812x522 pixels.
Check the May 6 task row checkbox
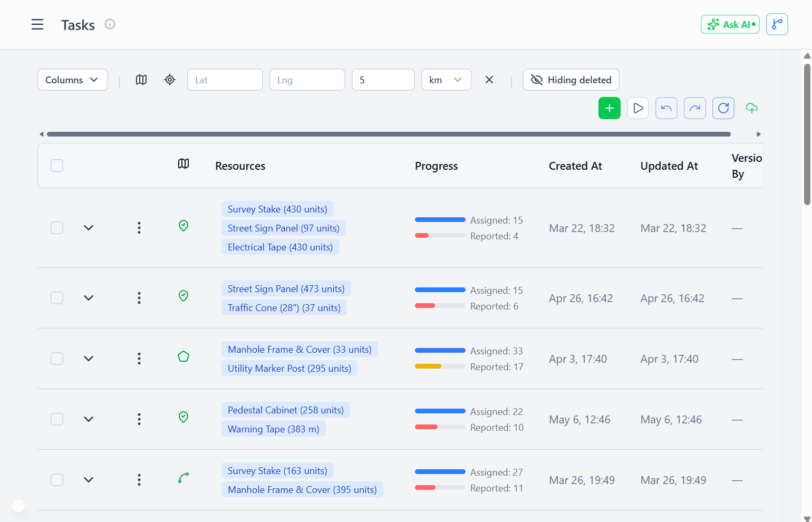pyautogui.click(x=57, y=419)
